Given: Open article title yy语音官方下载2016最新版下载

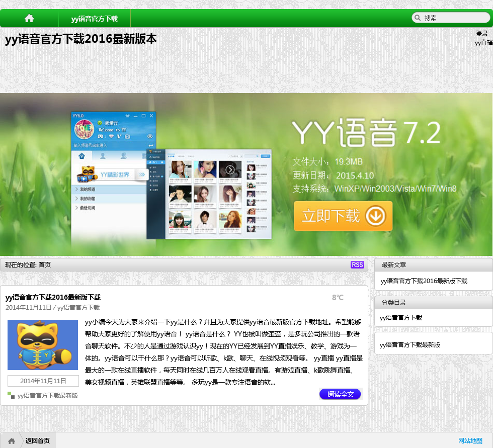Looking at the screenshot, I should (x=53, y=297).
